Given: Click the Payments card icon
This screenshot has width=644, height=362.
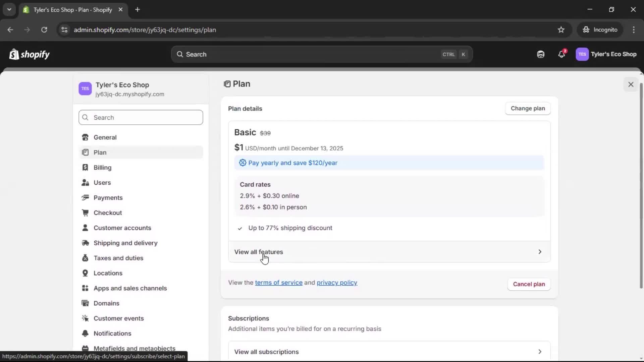Looking at the screenshot, I should [x=85, y=198].
